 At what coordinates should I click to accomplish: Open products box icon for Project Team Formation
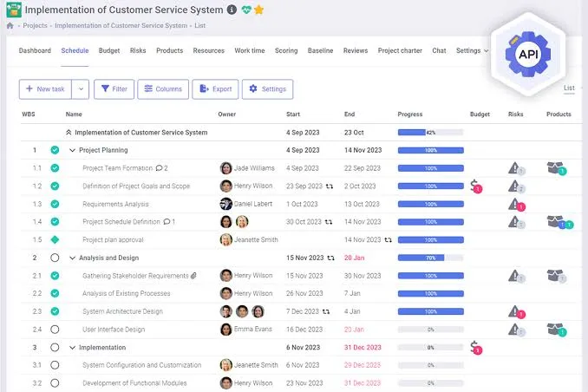(557, 168)
